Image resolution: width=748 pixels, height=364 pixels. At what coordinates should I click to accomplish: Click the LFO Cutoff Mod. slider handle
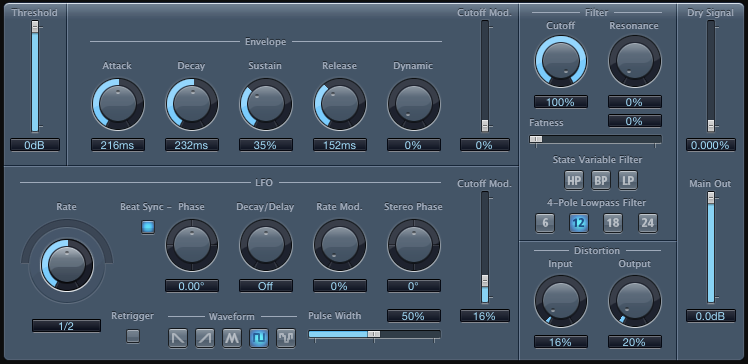tap(485, 280)
